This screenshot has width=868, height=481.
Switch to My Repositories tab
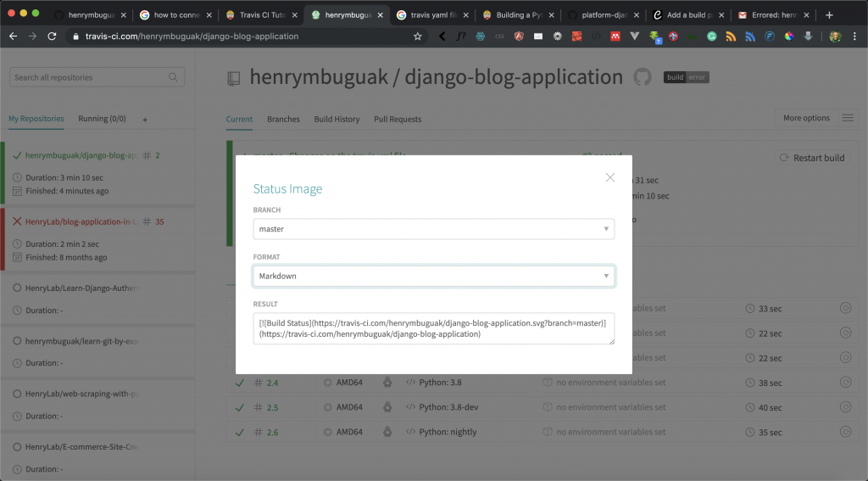pyautogui.click(x=36, y=119)
